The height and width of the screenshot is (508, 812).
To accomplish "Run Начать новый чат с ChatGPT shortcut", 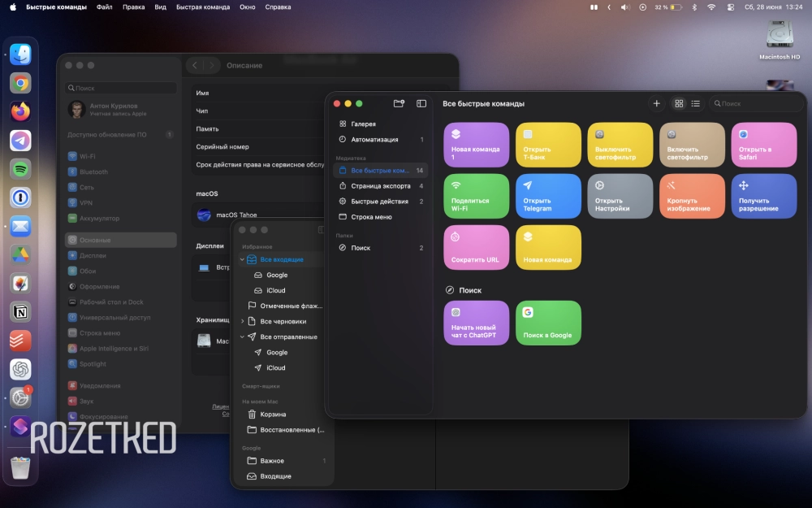I will click(477, 323).
